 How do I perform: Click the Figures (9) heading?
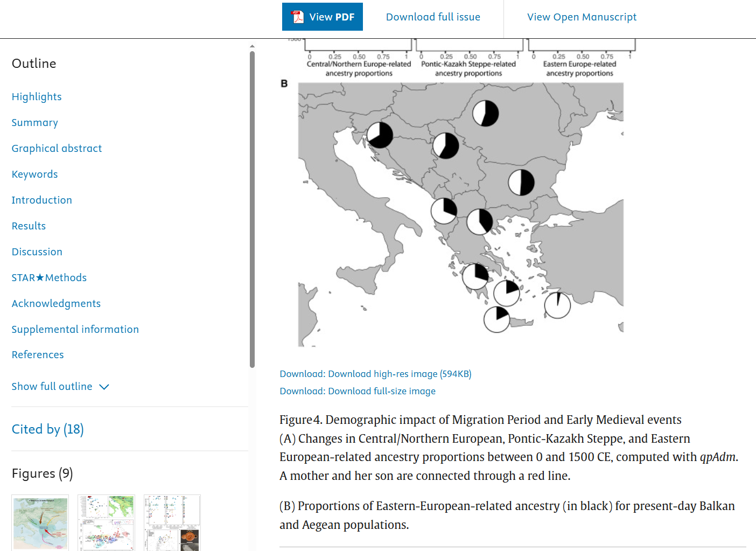point(43,473)
